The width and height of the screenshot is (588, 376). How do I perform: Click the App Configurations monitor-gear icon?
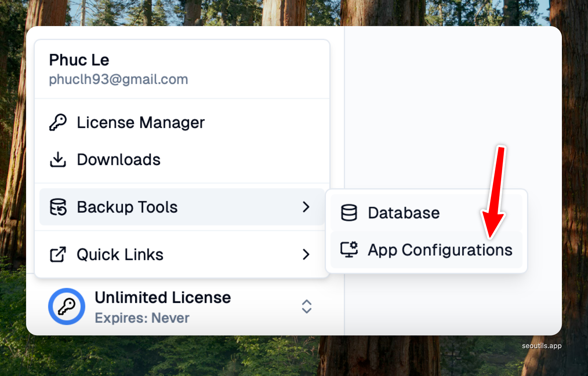(x=349, y=249)
